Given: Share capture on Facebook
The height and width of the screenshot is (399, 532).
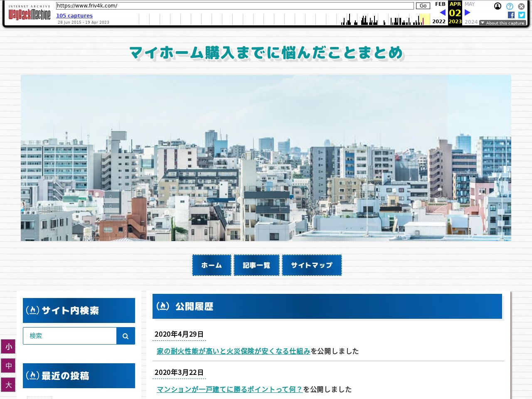Looking at the screenshot, I should click(511, 15).
